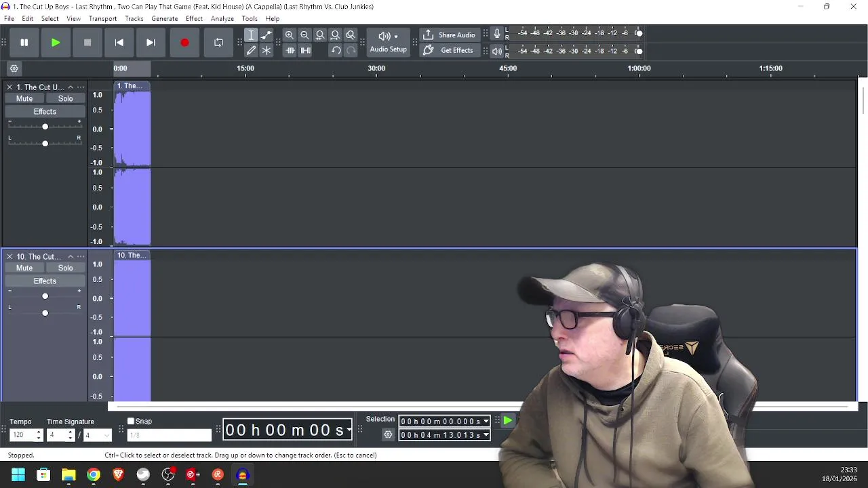This screenshot has width=868, height=488.
Task: Click the Zoom Toggle icon
Action: [x=351, y=35]
